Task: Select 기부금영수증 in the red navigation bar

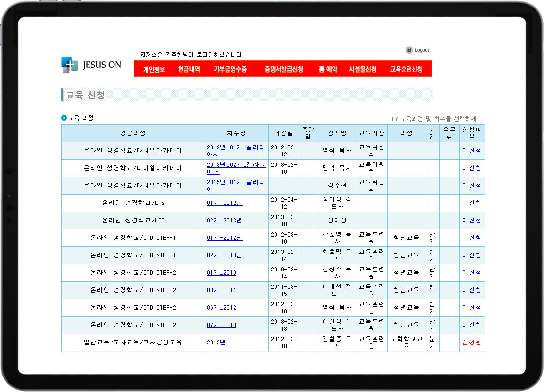Action: (230, 69)
